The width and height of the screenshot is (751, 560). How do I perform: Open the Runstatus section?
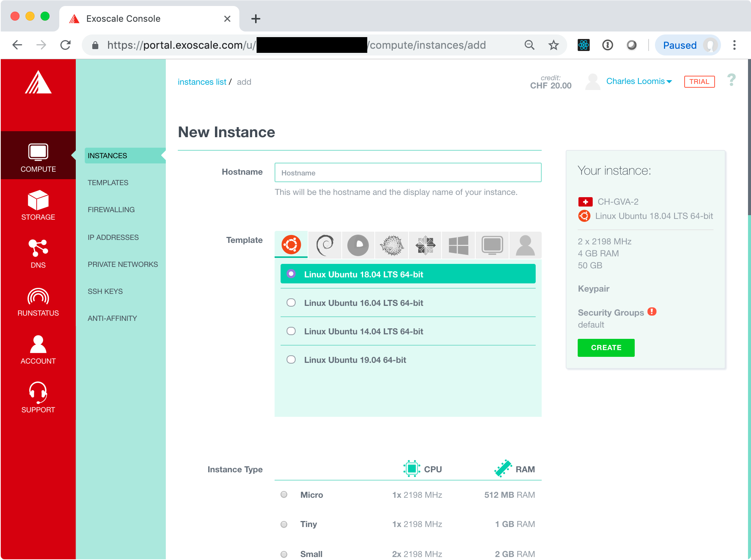click(38, 302)
